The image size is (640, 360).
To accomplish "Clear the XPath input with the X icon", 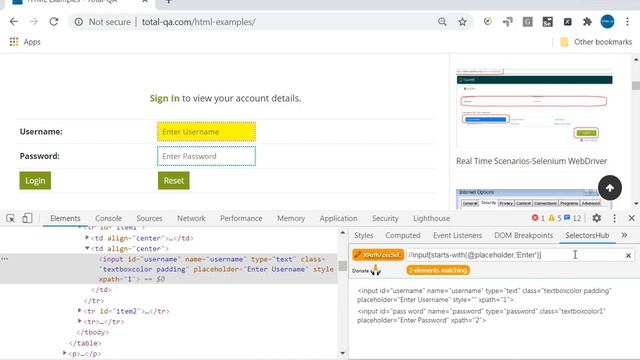I will (628, 255).
